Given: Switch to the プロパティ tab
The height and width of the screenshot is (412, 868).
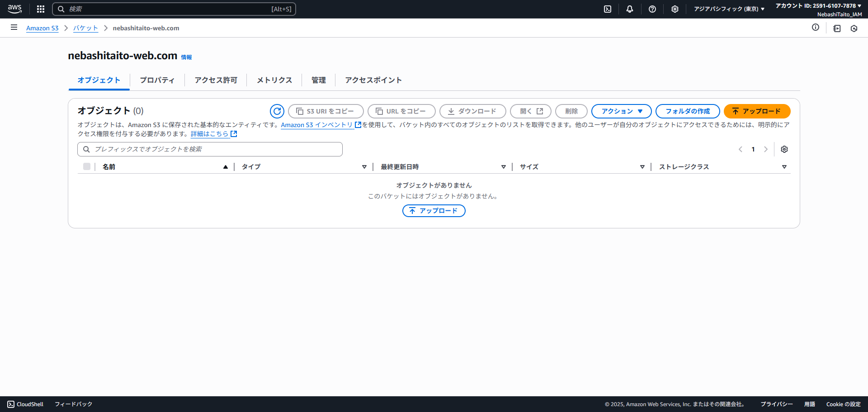Looking at the screenshot, I should click(x=157, y=80).
